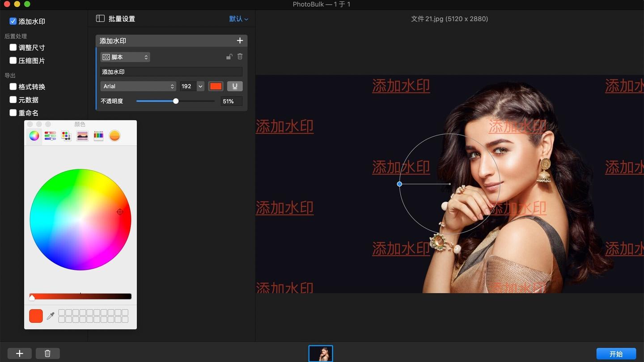
Task: Expand the font size dropdown arrow
Action: click(x=200, y=86)
